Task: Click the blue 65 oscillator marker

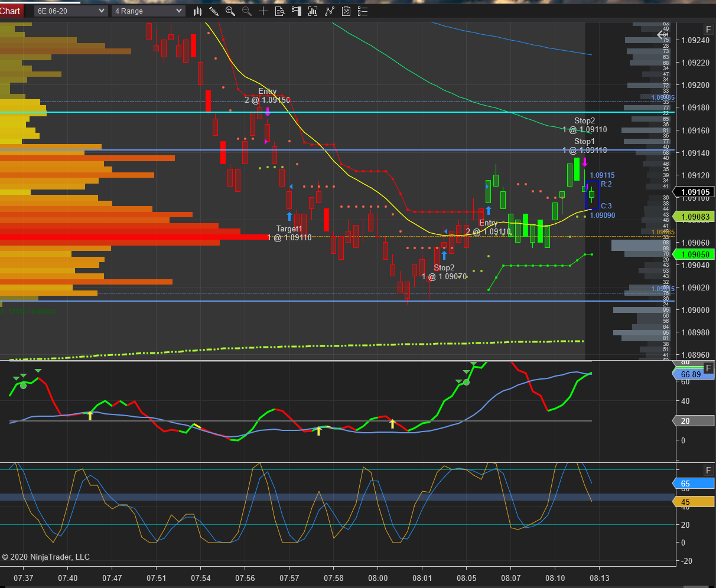Action: point(694,484)
